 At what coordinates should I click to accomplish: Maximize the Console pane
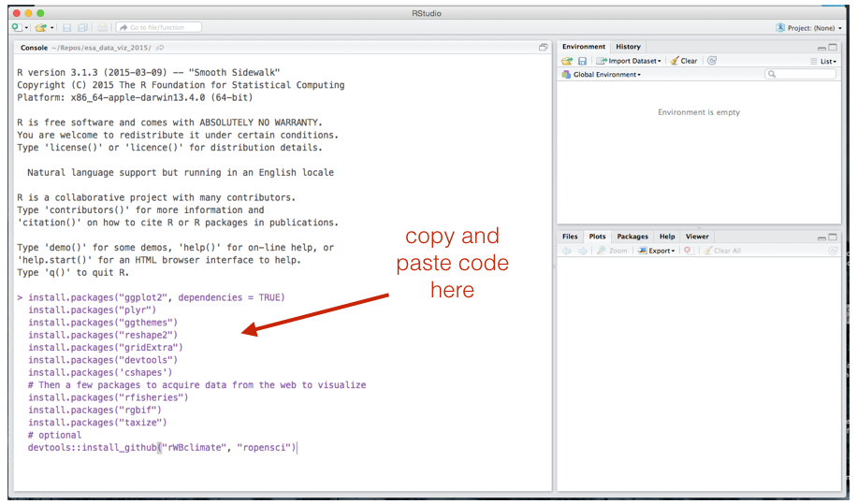(x=543, y=48)
